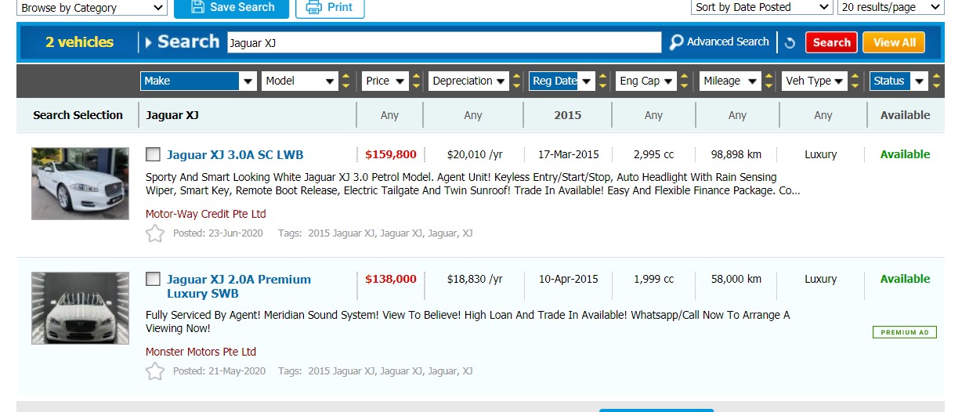Star the Jaguar XJ 3.0A SC LWB listing
The height and width of the screenshot is (412, 980).
pos(155,233)
